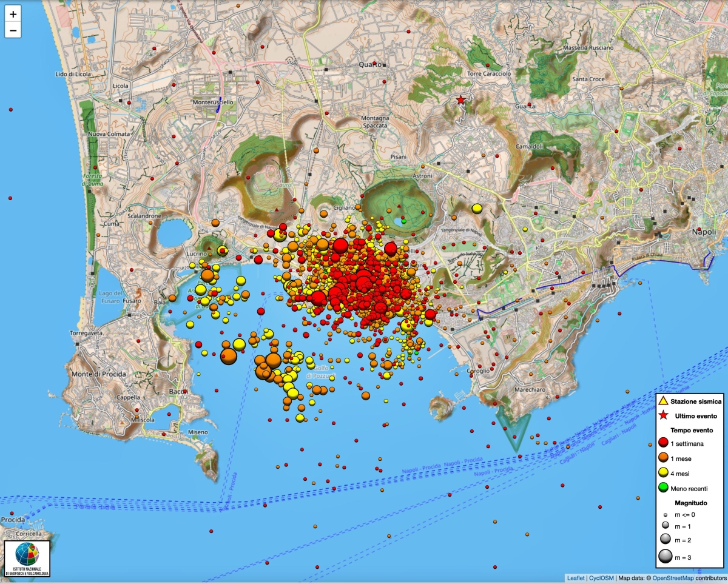
Task: Click the red 1 settimana legend swatch
Action: 663,446
